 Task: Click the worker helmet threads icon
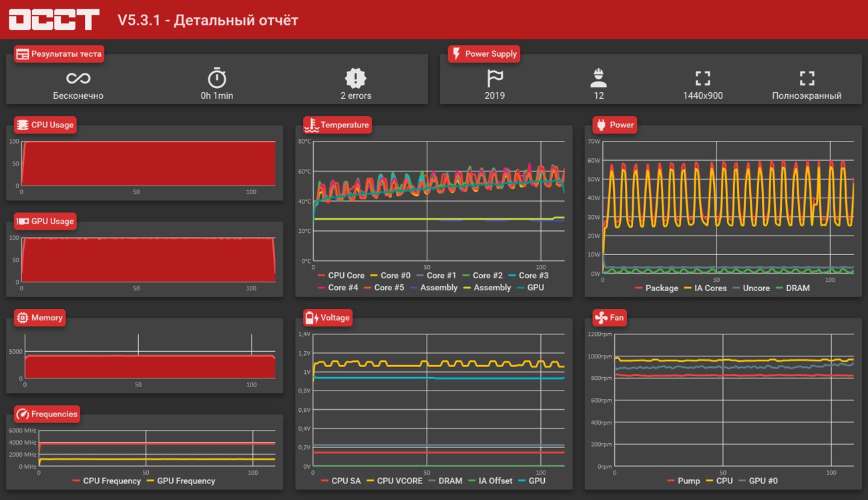pyautogui.click(x=599, y=78)
